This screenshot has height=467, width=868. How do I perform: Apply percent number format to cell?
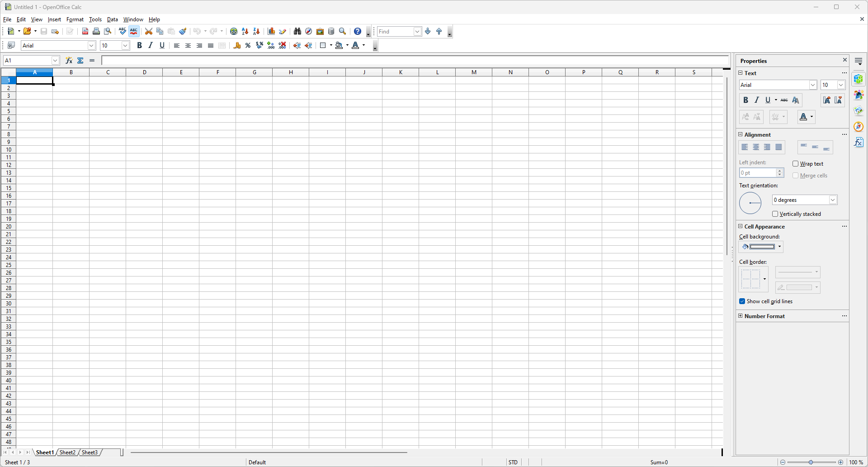pyautogui.click(x=248, y=45)
